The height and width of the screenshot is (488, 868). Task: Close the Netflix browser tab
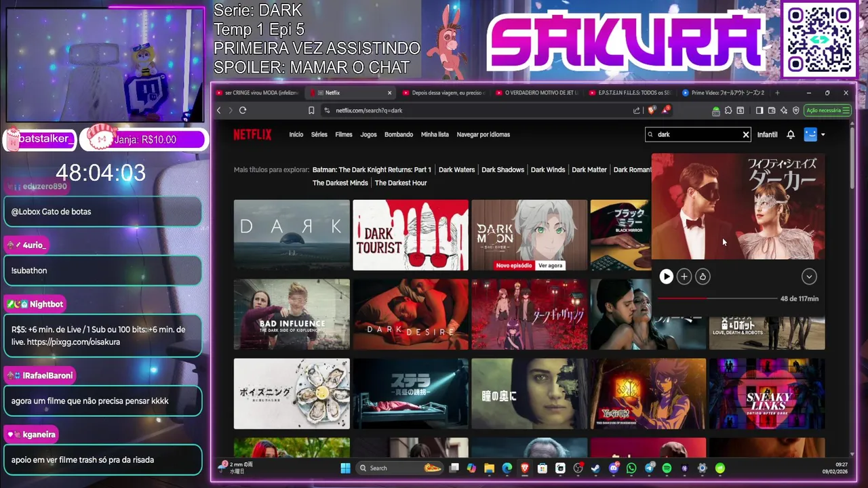pos(390,93)
